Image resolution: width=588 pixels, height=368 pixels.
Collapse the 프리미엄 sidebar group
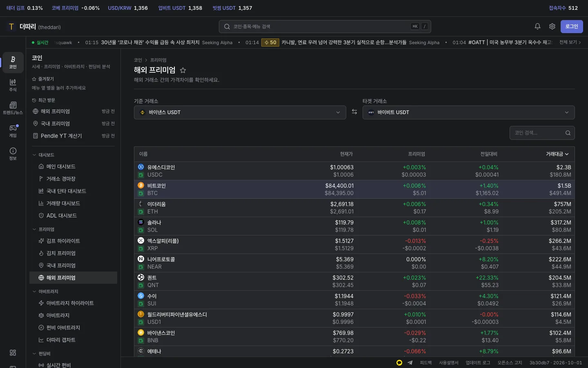[x=43, y=229]
